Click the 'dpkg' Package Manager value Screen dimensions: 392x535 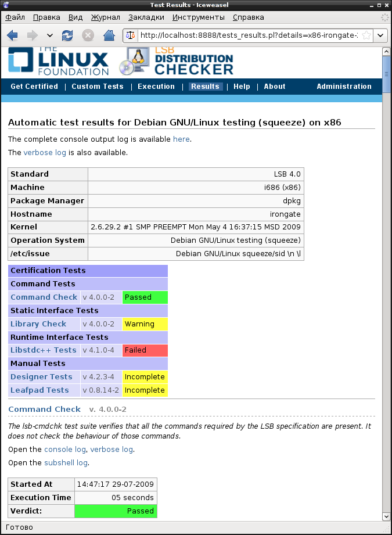click(292, 200)
